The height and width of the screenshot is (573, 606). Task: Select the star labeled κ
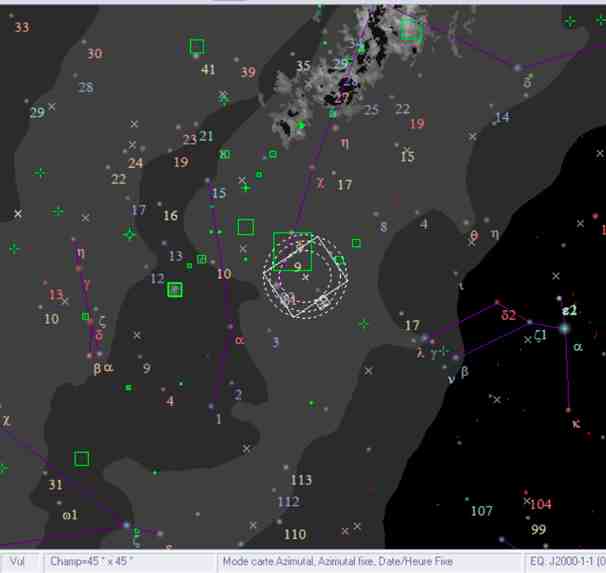568,410
